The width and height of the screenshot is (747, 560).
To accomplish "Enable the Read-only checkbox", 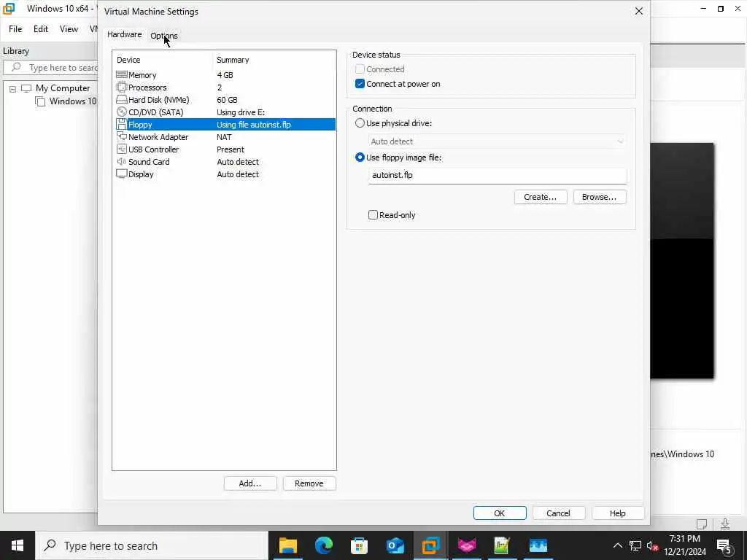I will pyautogui.click(x=373, y=215).
